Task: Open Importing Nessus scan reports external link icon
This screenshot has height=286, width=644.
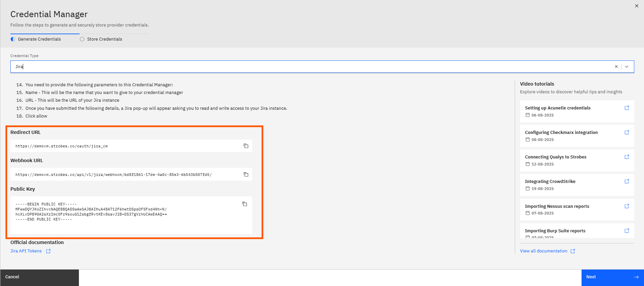Action: click(x=627, y=206)
